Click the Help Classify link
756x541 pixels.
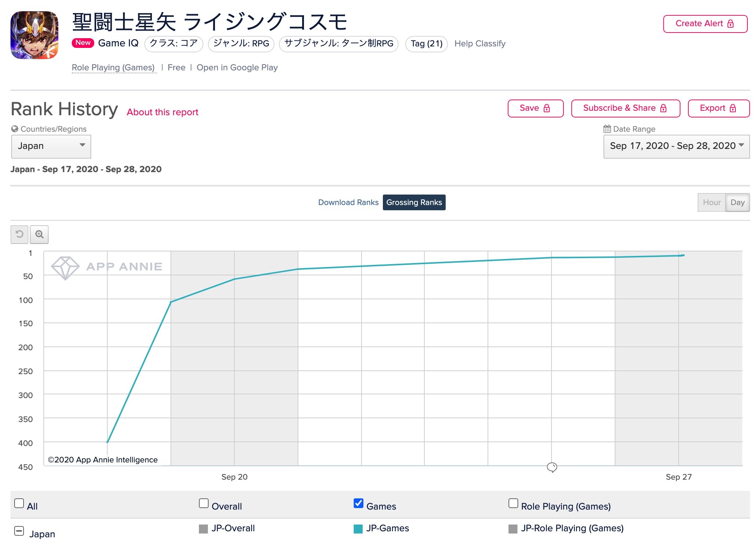[480, 44]
